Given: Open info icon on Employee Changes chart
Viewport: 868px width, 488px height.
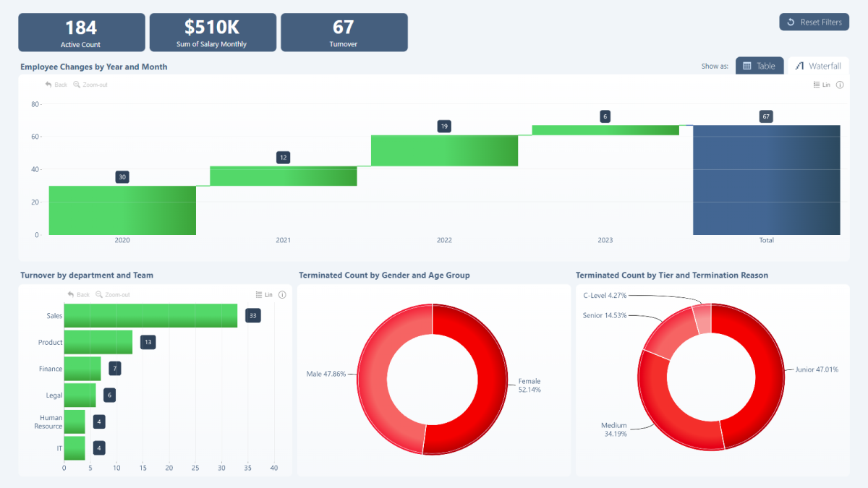Looking at the screenshot, I should (x=840, y=85).
